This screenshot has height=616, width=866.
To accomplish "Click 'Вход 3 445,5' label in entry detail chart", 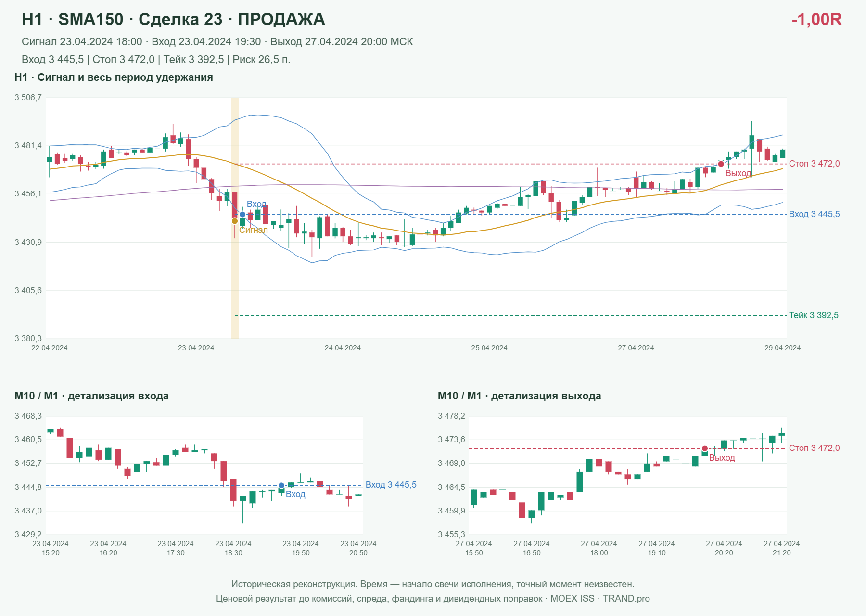I will point(391,485).
